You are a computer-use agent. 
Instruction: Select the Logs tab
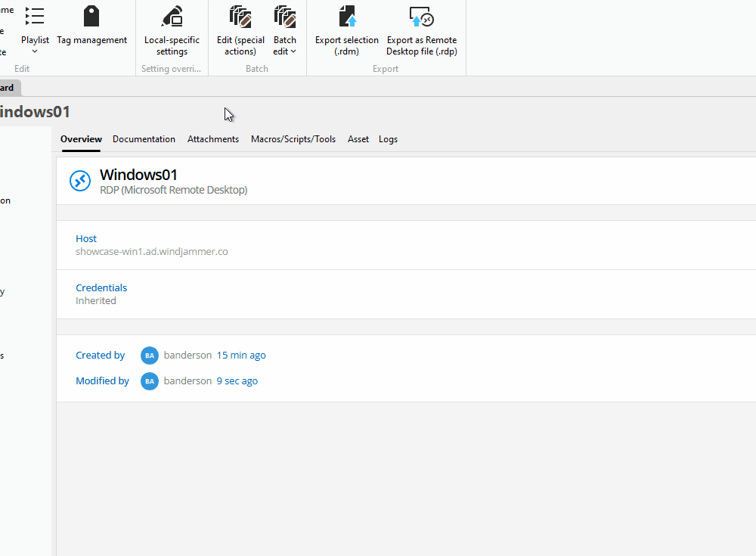coord(388,139)
